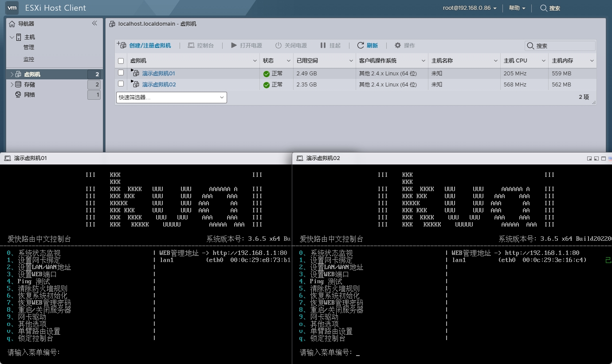Image resolution: width=612 pixels, height=364 pixels.
Task: Collapse the navigator panel with double-chevron icon
Action: (94, 23)
